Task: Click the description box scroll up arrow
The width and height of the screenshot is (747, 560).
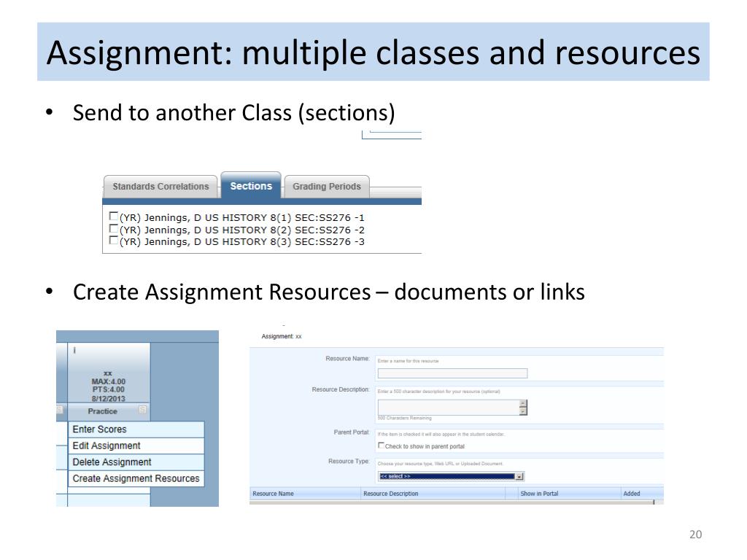Action: point(524,403)
